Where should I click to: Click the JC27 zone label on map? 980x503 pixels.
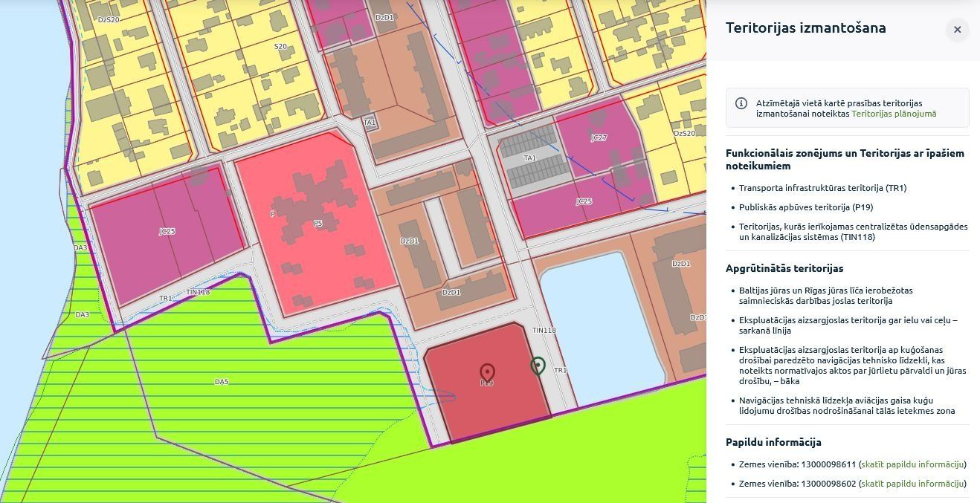pyautogui.click(x=599, y=138)
